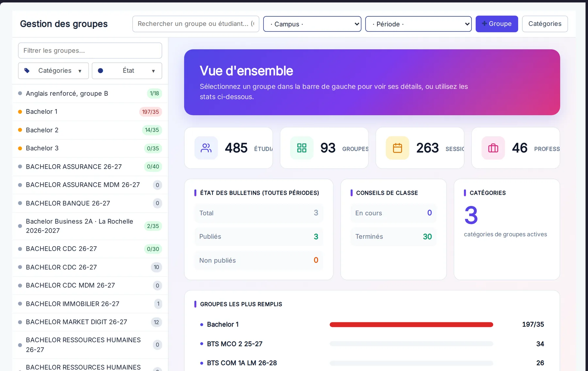Open the Campus dropdown
Viewport: 588px width, 371px height.
tap(312, 24)
